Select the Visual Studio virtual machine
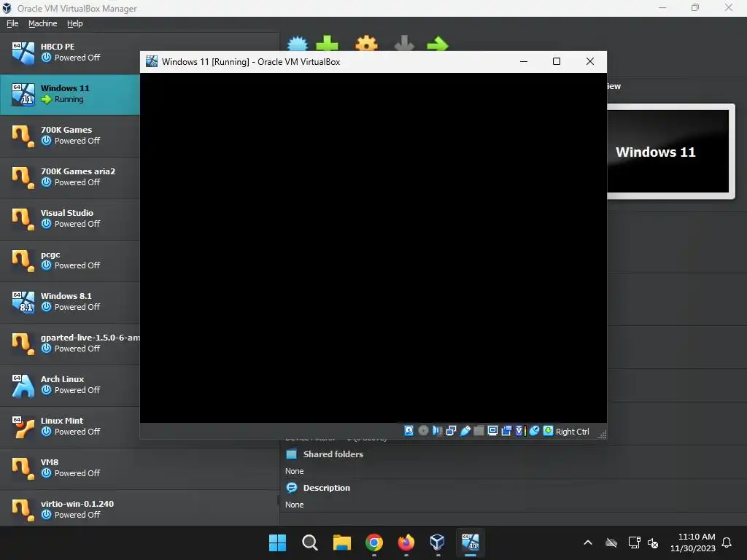The height and width of the screenshot is (560, 747). pyautogui.click(x=70, y=219)
